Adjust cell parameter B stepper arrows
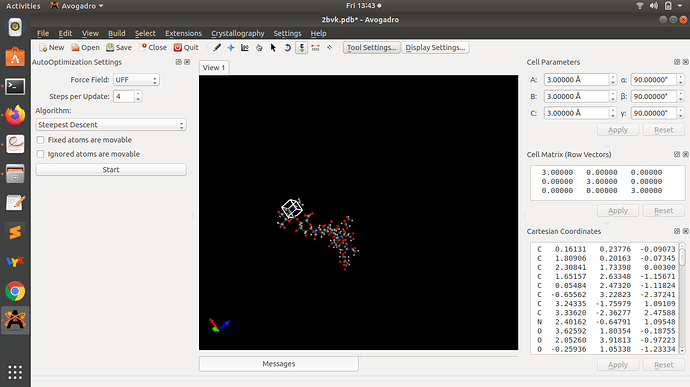Viewport: 690px width, 387px height. [613, 96]
